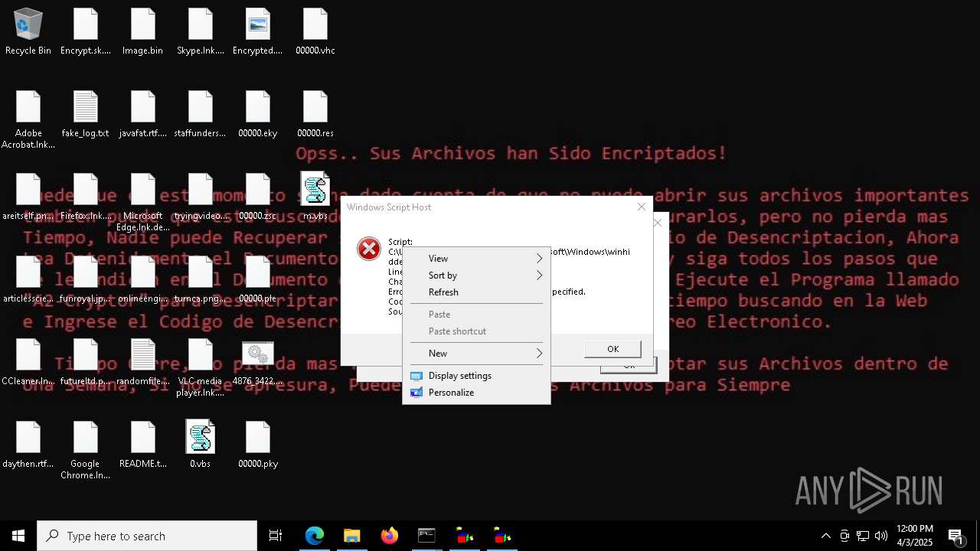Open the Windows Start menu

click(x=18, y=536)
